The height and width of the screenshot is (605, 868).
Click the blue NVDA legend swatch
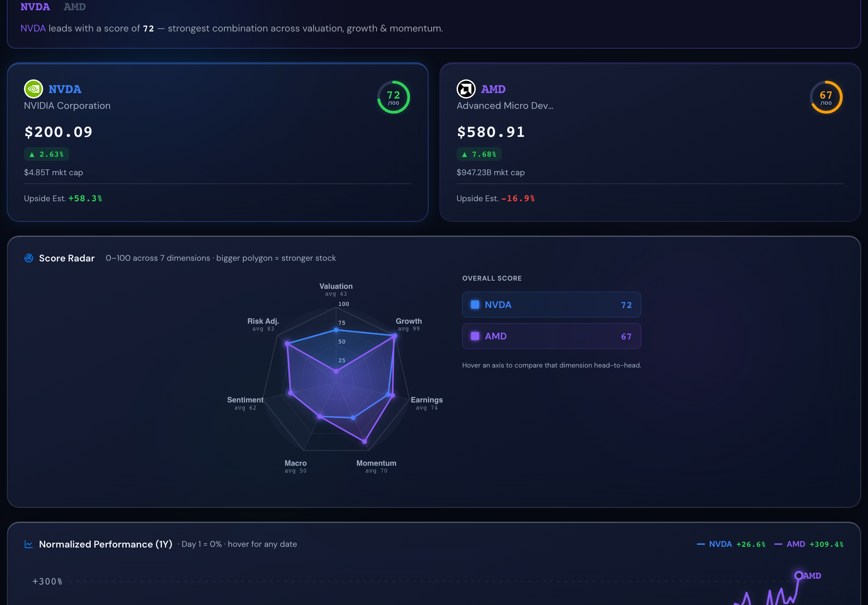[475, 305]
